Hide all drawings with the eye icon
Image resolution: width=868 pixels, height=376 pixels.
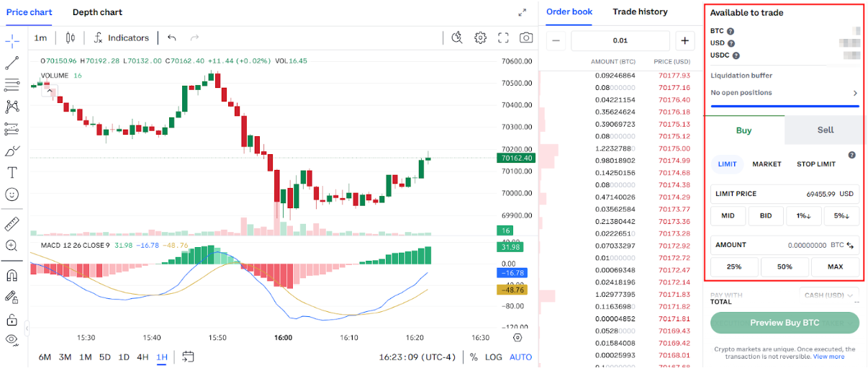tap(12, 339)
